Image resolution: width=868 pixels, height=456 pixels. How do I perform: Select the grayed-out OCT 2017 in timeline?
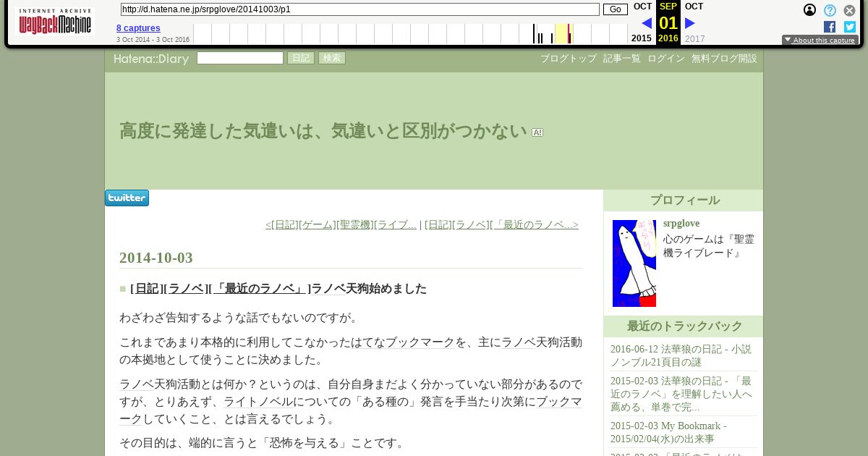pyautogui.click(x=694, y=39)
